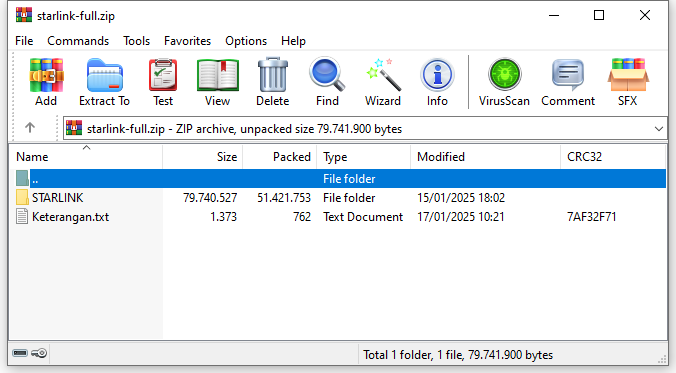Viewport: 676px width, 373px height.
Task: Click the status bar total summary text
Action: (458, 354)
